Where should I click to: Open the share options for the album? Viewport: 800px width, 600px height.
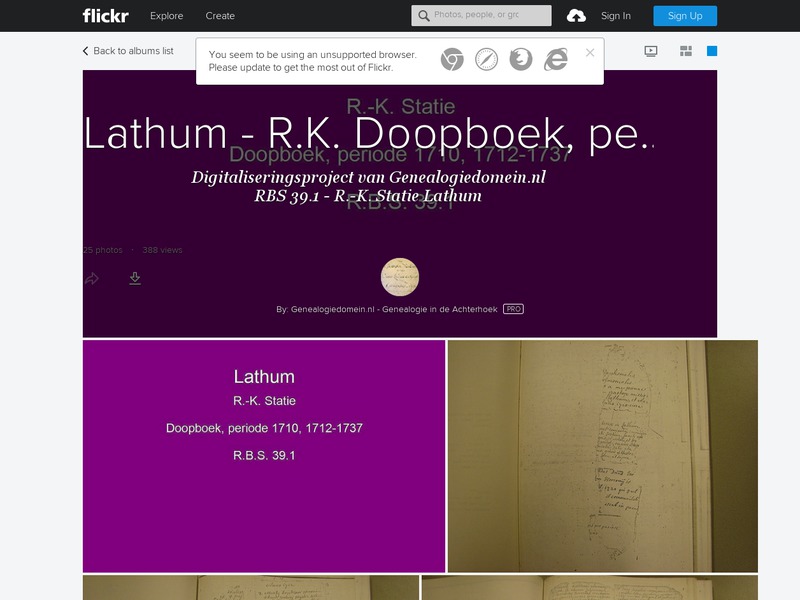pos(92,280)
